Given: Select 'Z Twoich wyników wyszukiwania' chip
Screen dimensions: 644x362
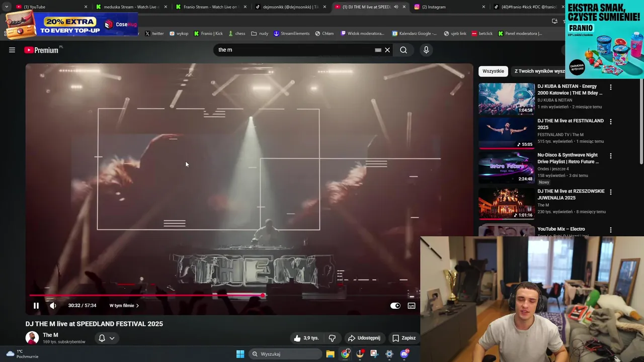Looking at the screenshot, I should pos(539,71).
